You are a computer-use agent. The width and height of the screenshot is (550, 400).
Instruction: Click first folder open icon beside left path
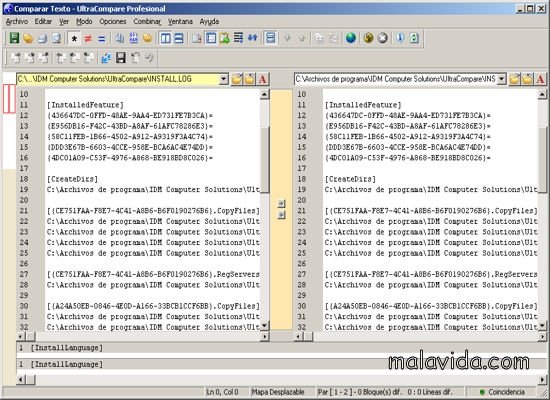tap(237, 79)
